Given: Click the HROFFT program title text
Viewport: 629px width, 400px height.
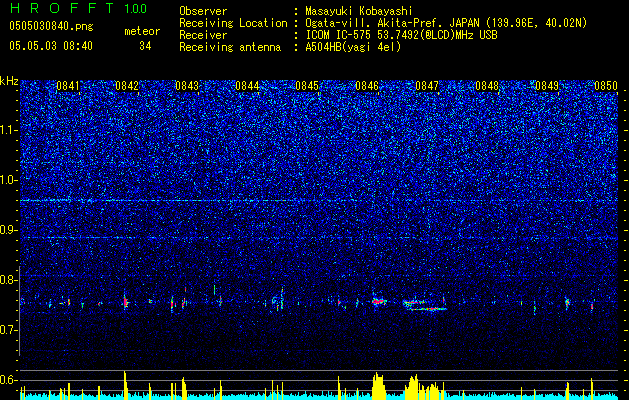Looking at the screenshot, I should coord(62,8).
